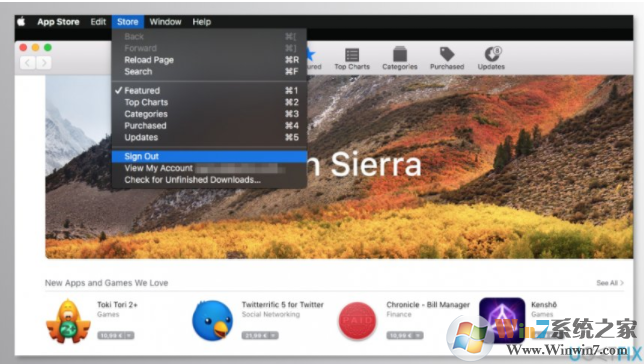Click Chronicle - Bill Manager title
The width and height of the screenshot is (644, 364).
pyautogui.click(x=428, y=305)
